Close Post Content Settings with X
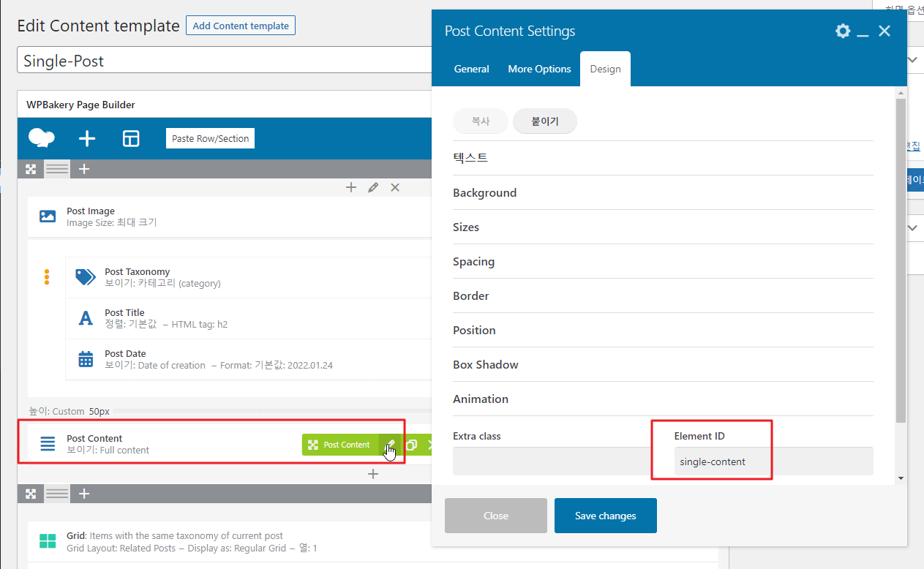This screenshot has height=569, width=924. pyautogui.click(x=884, y=31)
